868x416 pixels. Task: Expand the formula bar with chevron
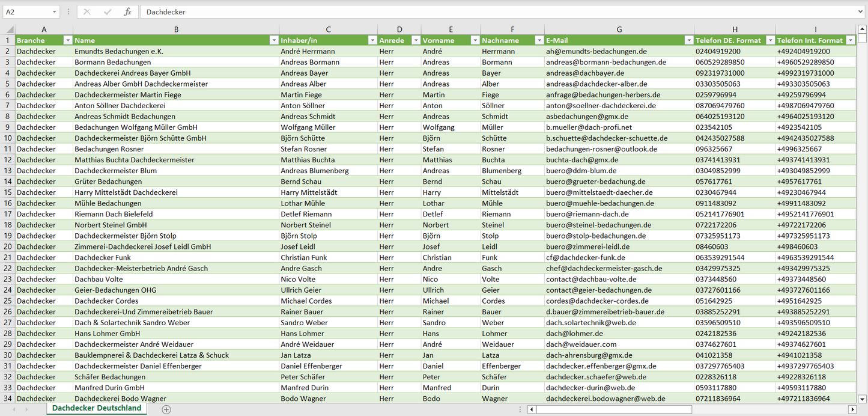coord(861,12)
